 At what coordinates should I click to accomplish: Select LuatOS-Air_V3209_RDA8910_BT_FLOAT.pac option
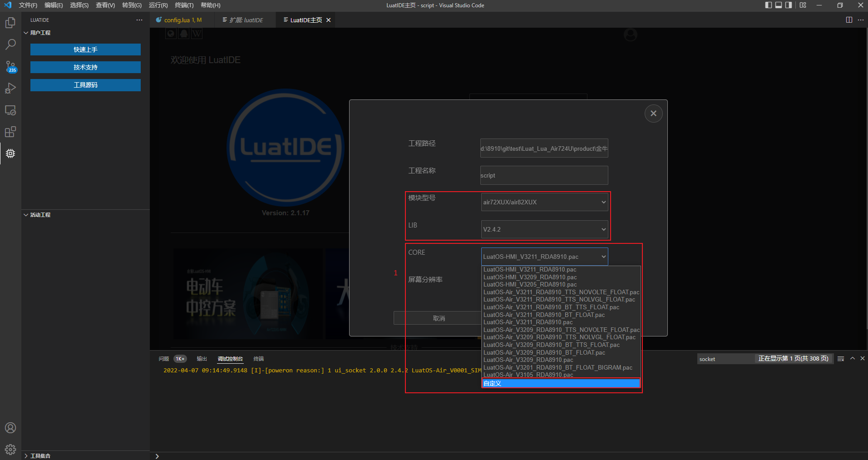coord(561,352)
